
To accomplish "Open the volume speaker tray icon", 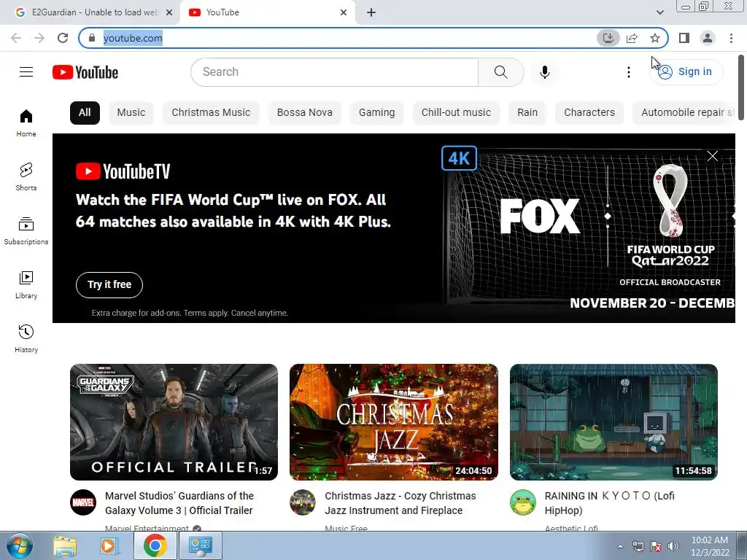I will pyautogui.click(x=673, y=546).
